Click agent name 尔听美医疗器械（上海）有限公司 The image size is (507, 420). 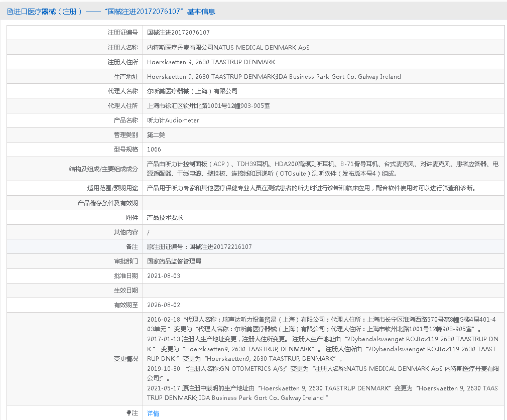click(192, 91)
